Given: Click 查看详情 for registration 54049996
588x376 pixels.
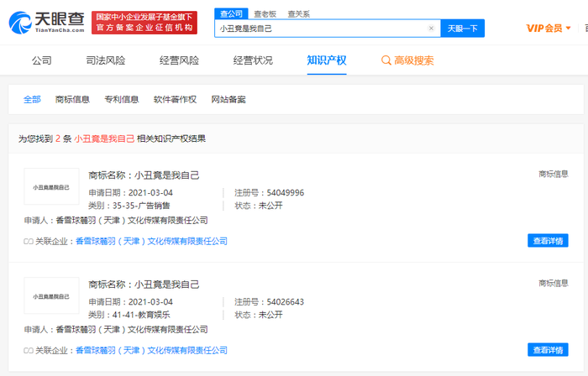Looking at the screenshot, I should (548, 241).
